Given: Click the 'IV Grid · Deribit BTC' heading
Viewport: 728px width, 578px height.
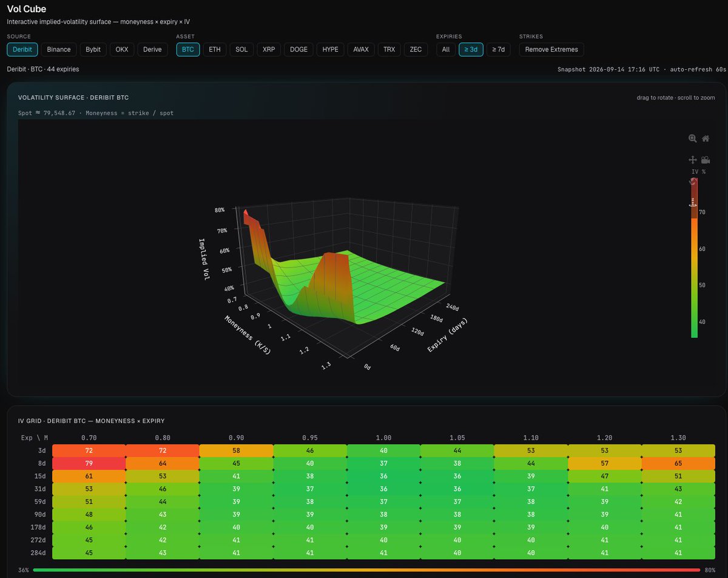Looking at the screenshot, I should tap(91, 420).
